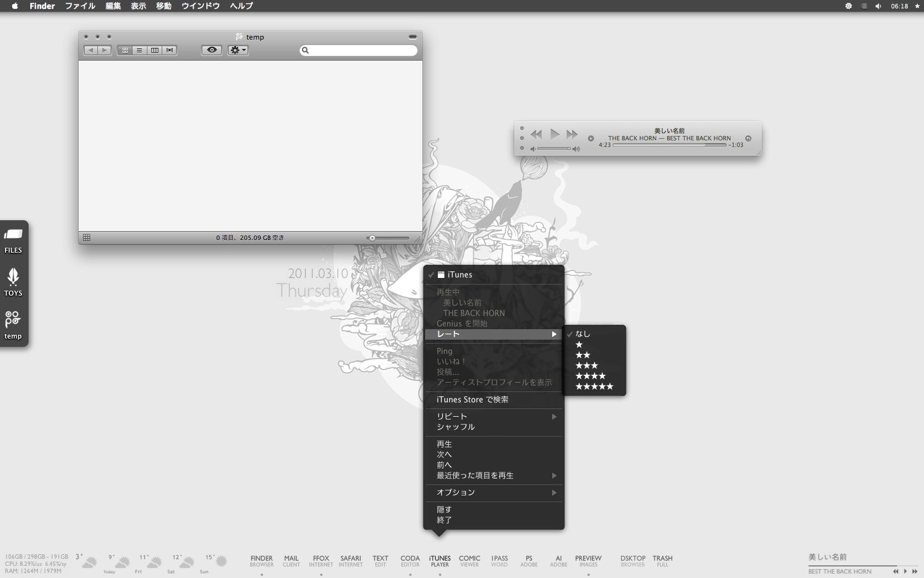Image resolution: width=924 pixels, height=578 pixels.
Task: Open the ファイル menu
Action: [x=80, y=6]
